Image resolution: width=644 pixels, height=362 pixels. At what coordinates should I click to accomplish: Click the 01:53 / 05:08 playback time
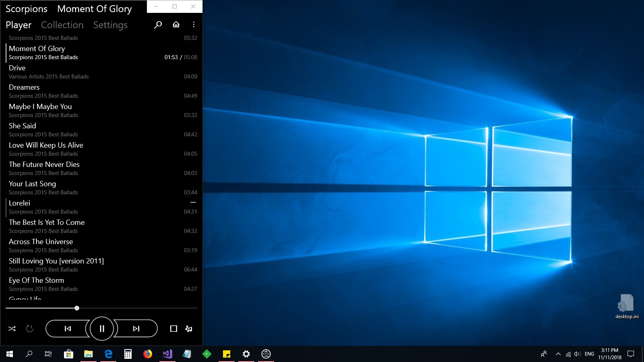tap(181, 57)
